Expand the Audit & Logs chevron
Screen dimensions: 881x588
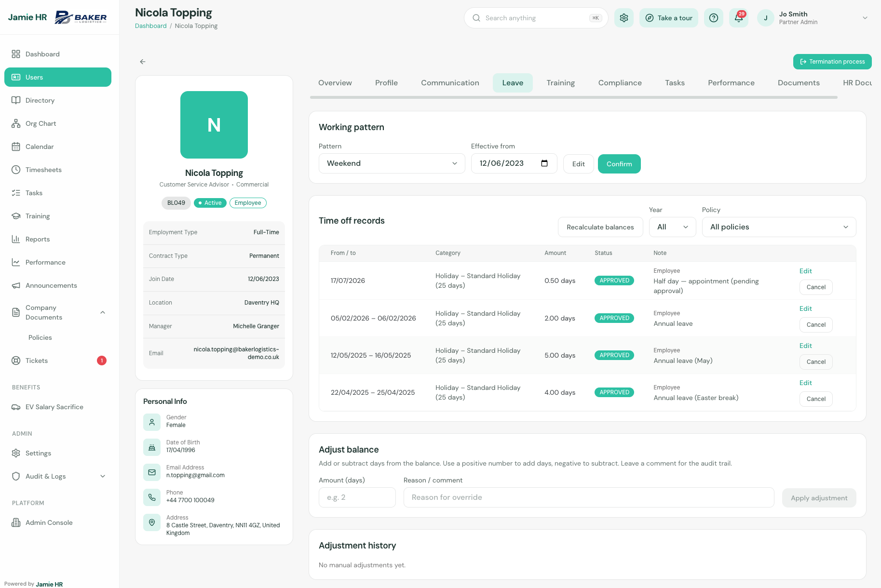[x=103, y=476]
